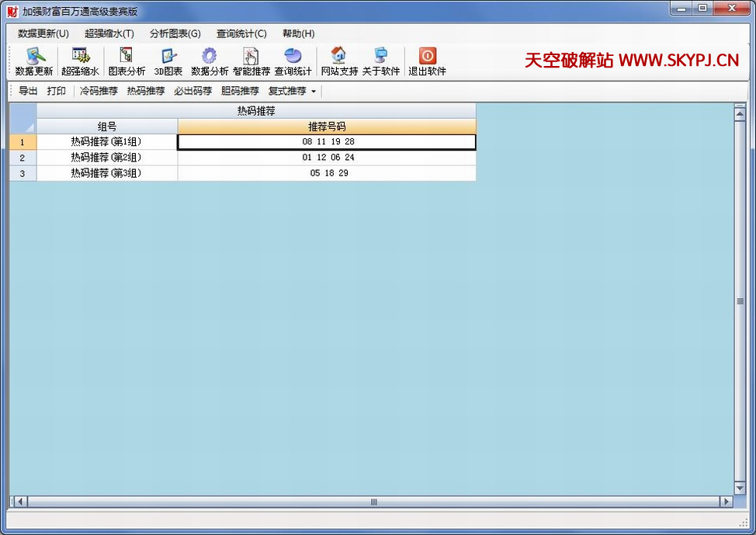Image resolution: width=756 pixels, height=535 pixels.
Task: Select the 图表分析 chart icon
Action: pos(126,57)
